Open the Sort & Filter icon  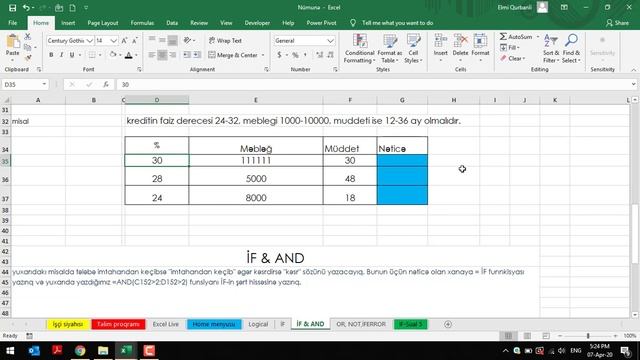click(551, 41)
